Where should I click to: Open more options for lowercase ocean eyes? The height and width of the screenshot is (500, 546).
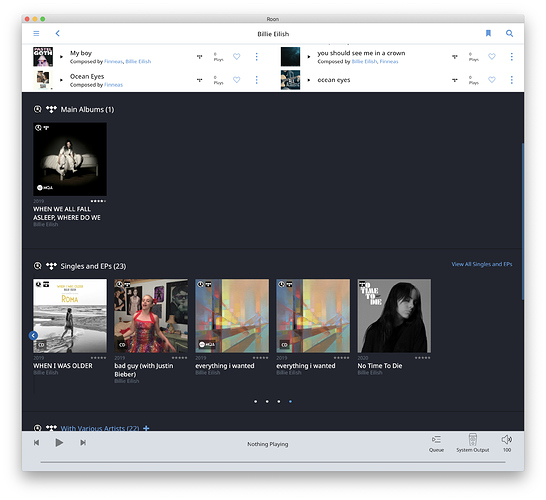point(512,80)
